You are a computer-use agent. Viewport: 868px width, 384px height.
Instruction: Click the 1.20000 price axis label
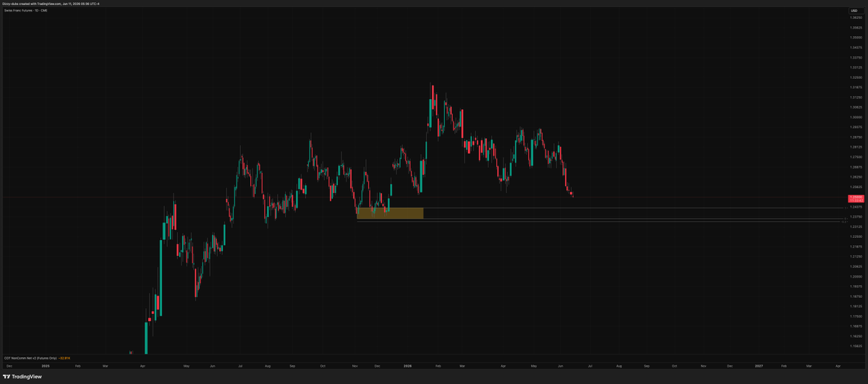pyautogui.click(x=856, y=276)
